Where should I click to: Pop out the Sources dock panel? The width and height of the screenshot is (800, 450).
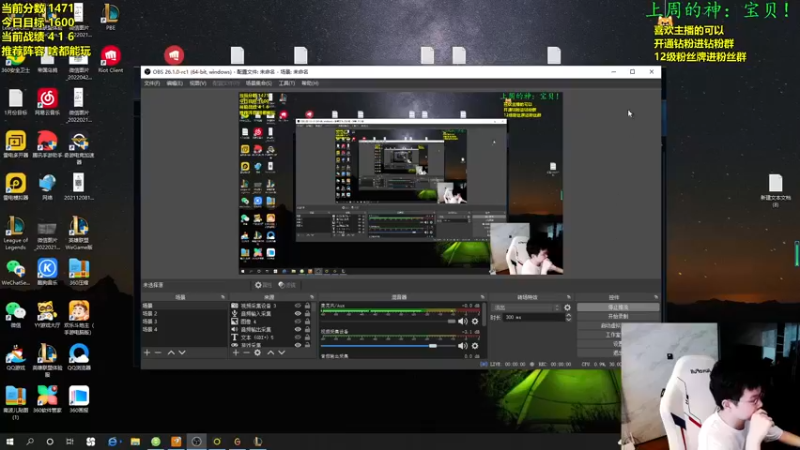312,297
